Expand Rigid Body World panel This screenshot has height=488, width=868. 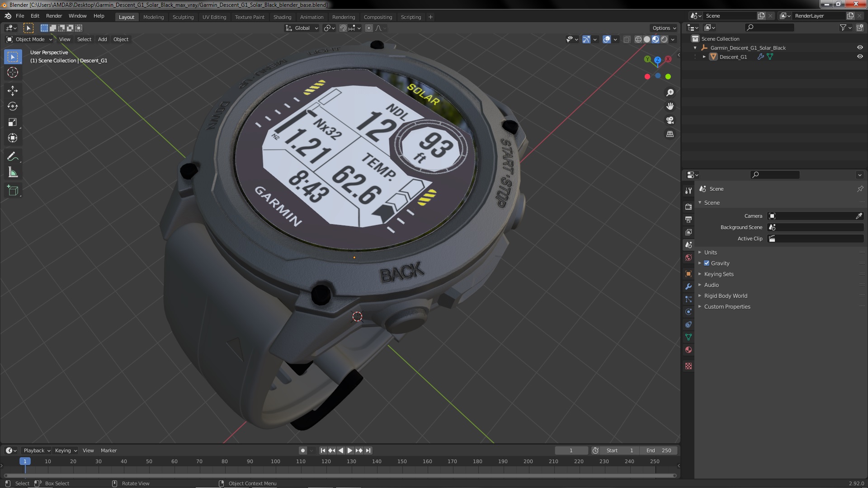[x=726, y=296]
